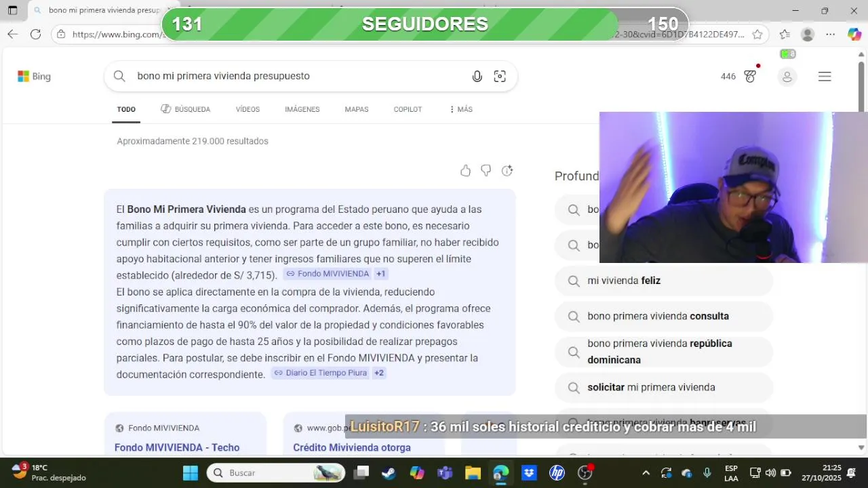The image size is (868, 488).
Task: Open the weather widget showing 18°C
Action: (49, 472)
